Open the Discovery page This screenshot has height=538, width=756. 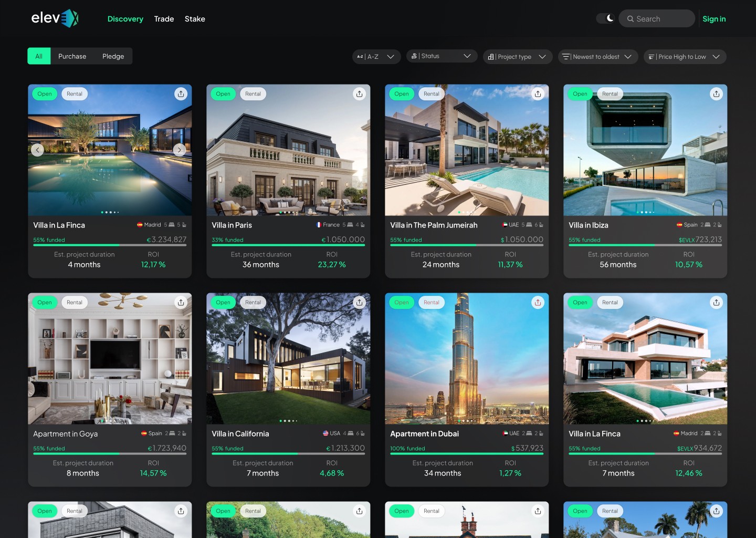click(125, 19)
